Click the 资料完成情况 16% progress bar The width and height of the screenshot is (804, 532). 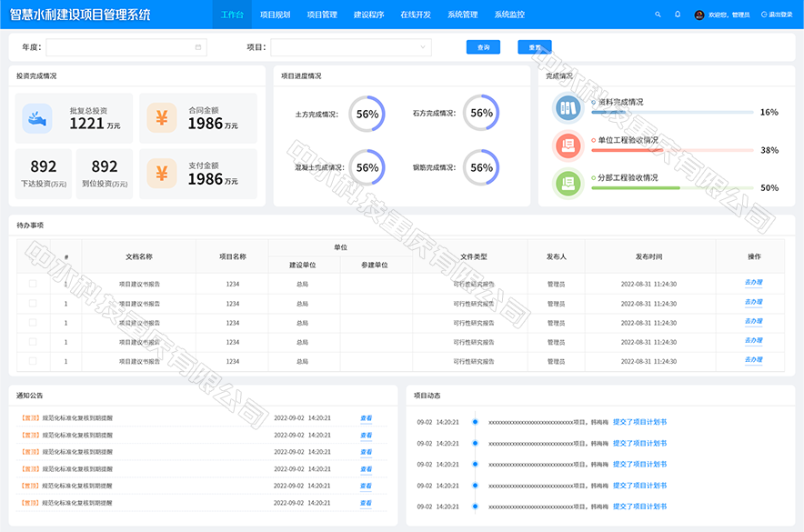672,112
